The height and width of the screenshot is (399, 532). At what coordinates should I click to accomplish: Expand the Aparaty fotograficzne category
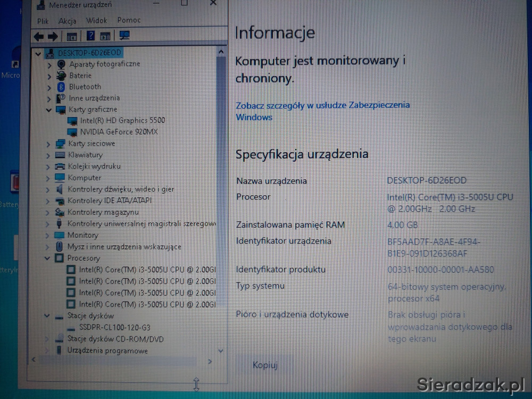coord(49,65)
